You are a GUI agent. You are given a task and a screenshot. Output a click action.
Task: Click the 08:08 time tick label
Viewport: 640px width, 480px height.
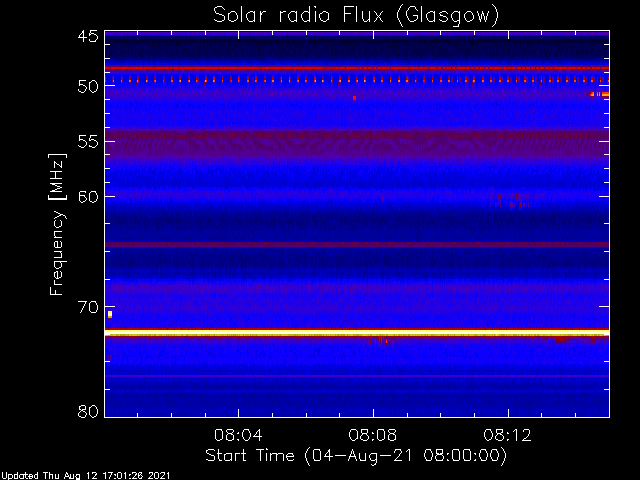point(373,435)
